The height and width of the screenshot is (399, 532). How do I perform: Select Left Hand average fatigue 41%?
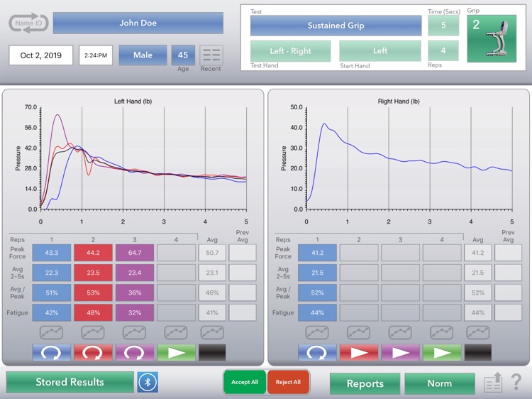212,313
